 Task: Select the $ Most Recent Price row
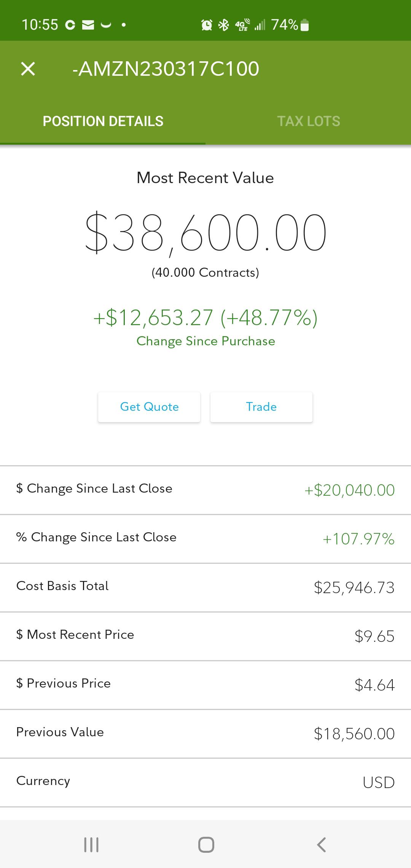205,636
